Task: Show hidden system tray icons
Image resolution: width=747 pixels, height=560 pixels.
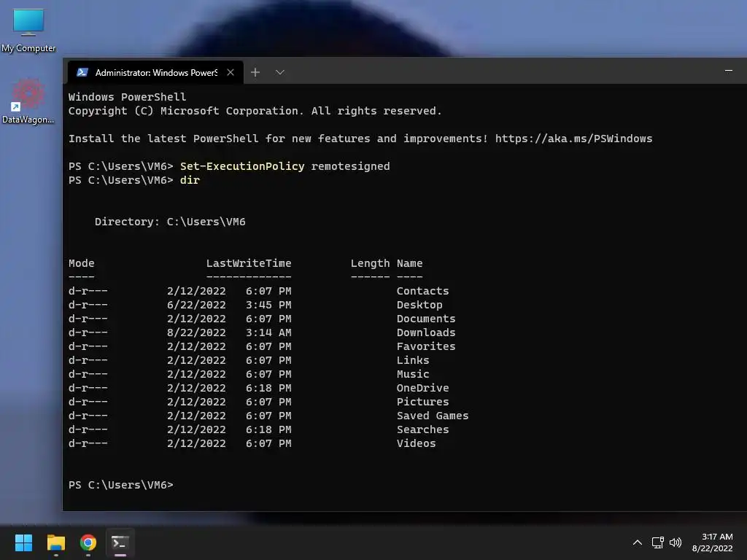Action: click(638, 542)
